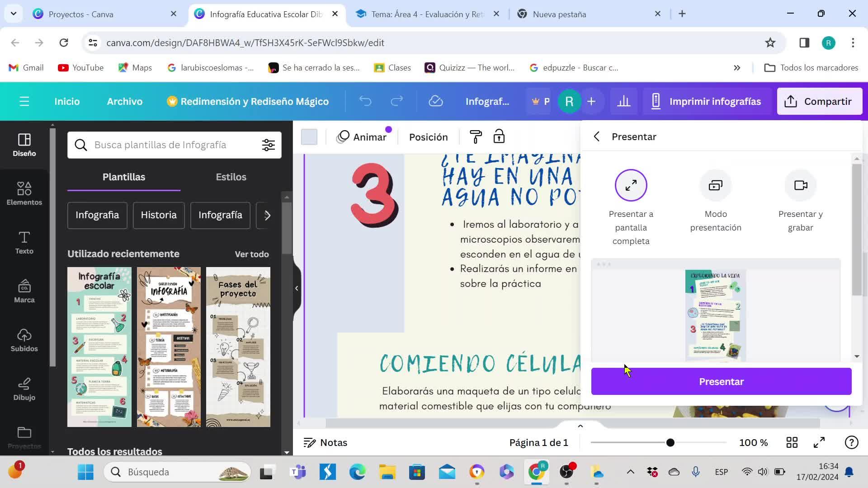
Task: Select Presentar a pantalla completa option
Action: (x=631, y=185)
